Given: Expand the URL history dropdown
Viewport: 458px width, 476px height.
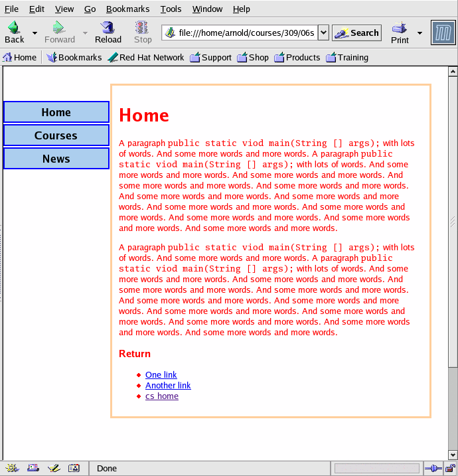Looking at the screenshot, I should pos(323,33).
